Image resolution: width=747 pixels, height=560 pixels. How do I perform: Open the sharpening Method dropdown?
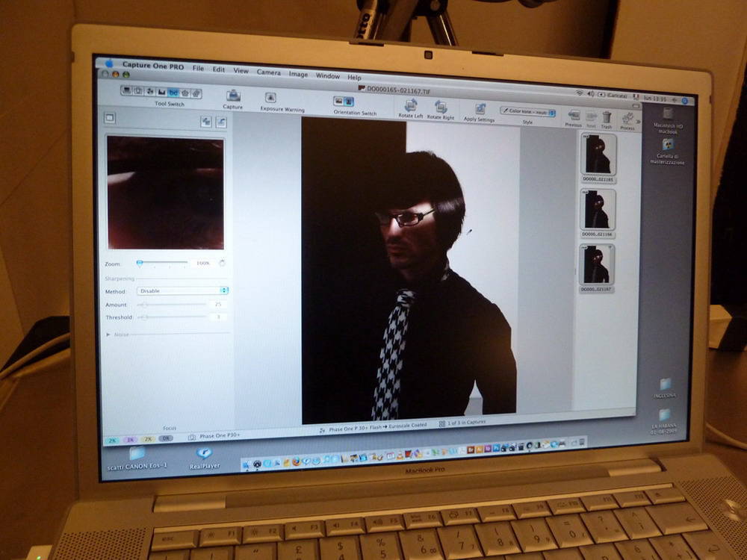(x=182, y=290)
